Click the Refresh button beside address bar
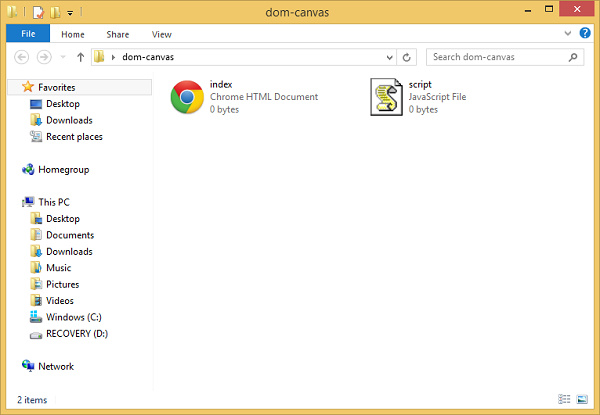 [x=406, y=57]
